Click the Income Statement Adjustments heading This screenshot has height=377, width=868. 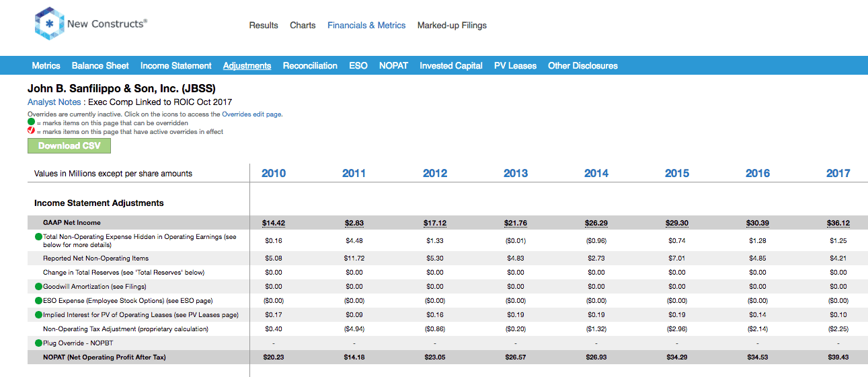[99, 203]
